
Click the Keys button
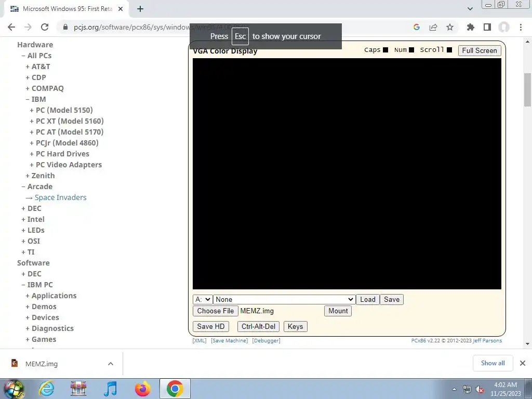click(295, 327)
